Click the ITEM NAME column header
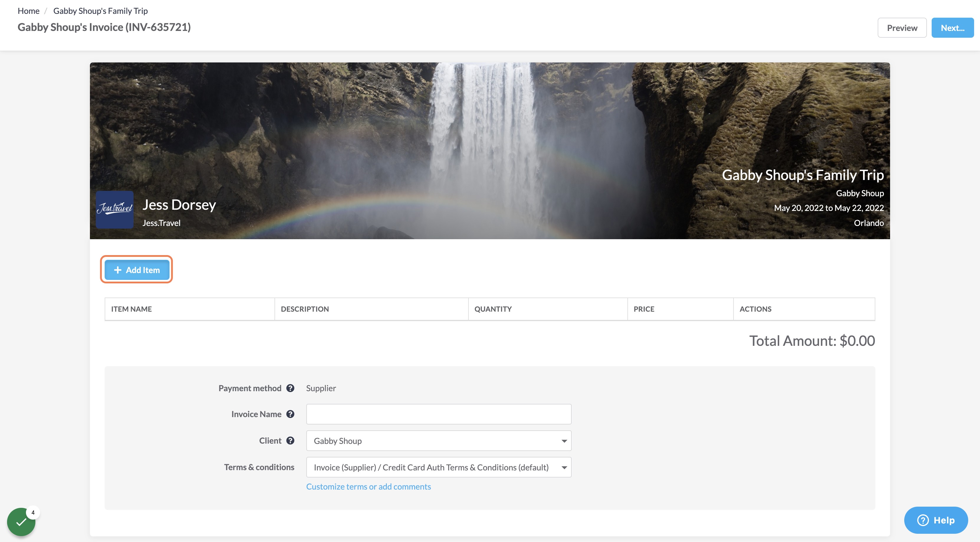 pos(190,309)
